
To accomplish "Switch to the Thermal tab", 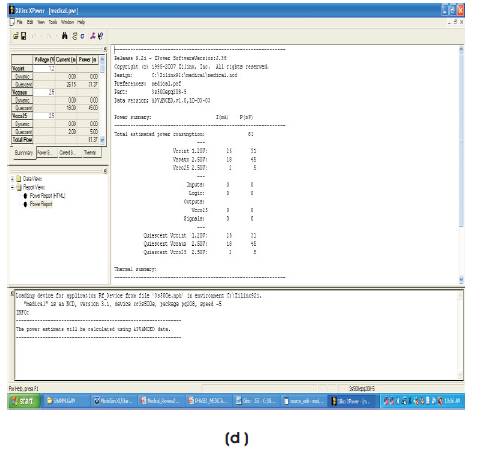I will (x=90, y=153).
